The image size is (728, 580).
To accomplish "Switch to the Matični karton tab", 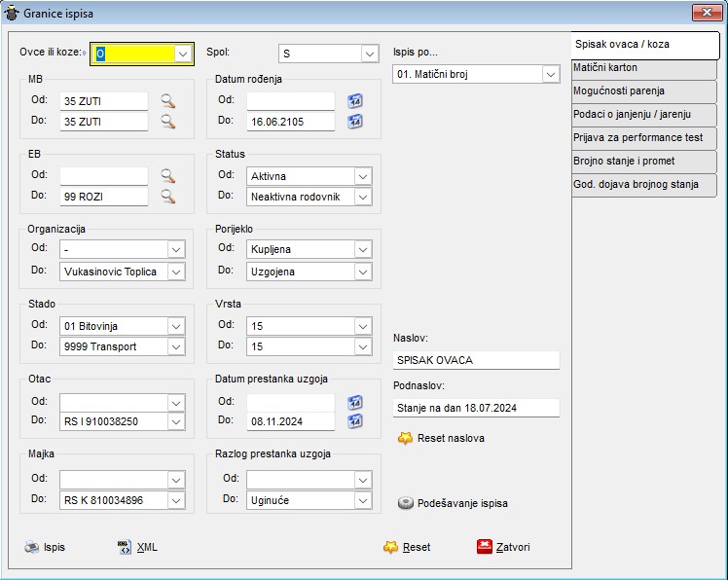I will [x=644, y=68].
